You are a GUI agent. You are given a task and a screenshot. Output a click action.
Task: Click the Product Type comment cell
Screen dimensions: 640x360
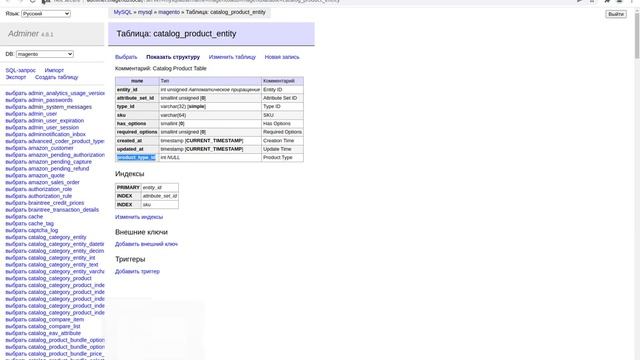click(x=282, y=158)
